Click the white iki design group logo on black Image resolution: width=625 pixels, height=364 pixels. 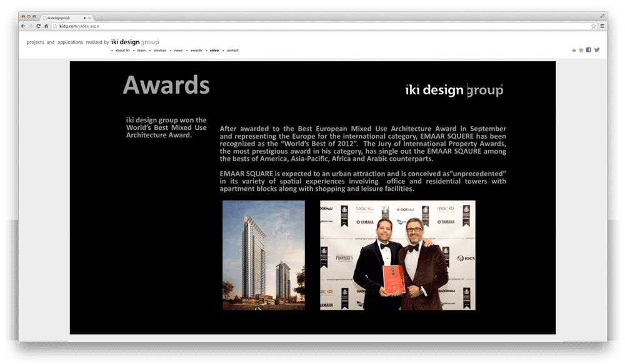454,90
